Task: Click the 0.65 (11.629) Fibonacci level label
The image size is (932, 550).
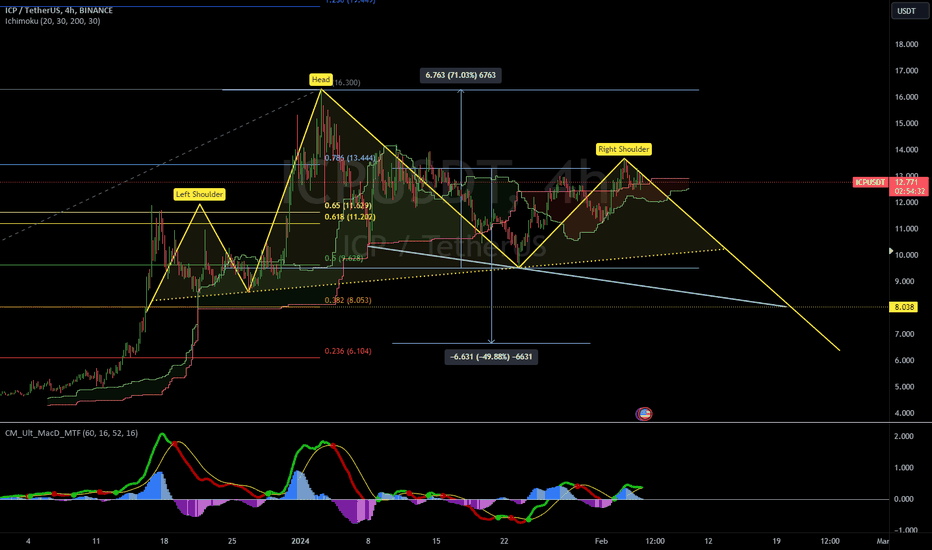Action: coord(348,206)
